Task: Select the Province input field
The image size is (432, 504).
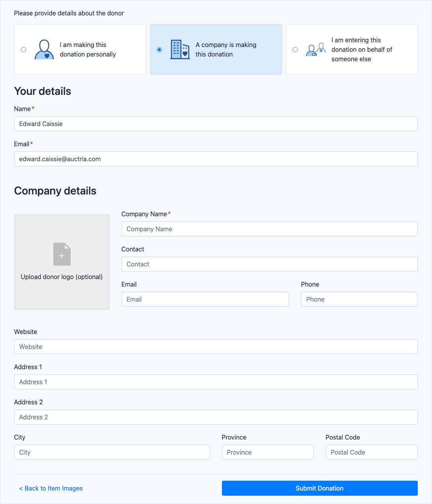Action: click(x=268, y=453)
